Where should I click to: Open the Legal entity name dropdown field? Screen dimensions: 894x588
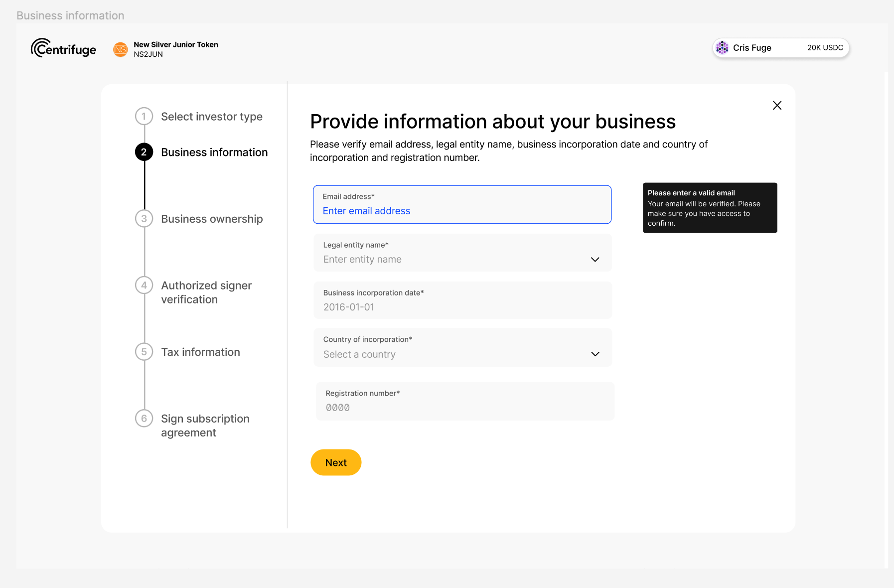click(462, 253)
